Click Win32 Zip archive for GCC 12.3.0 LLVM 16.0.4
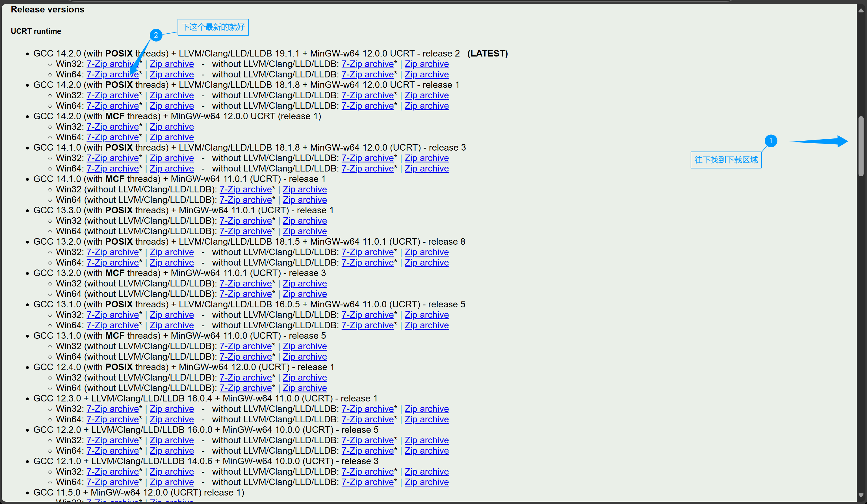This screenshot has height=504, width=867. pyautogui.click(x=172, y=409)
